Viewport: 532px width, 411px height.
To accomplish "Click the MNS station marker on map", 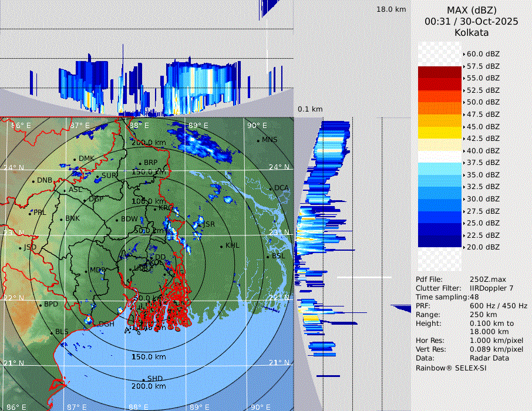I will pyautogui.click(x=258, y=140).
